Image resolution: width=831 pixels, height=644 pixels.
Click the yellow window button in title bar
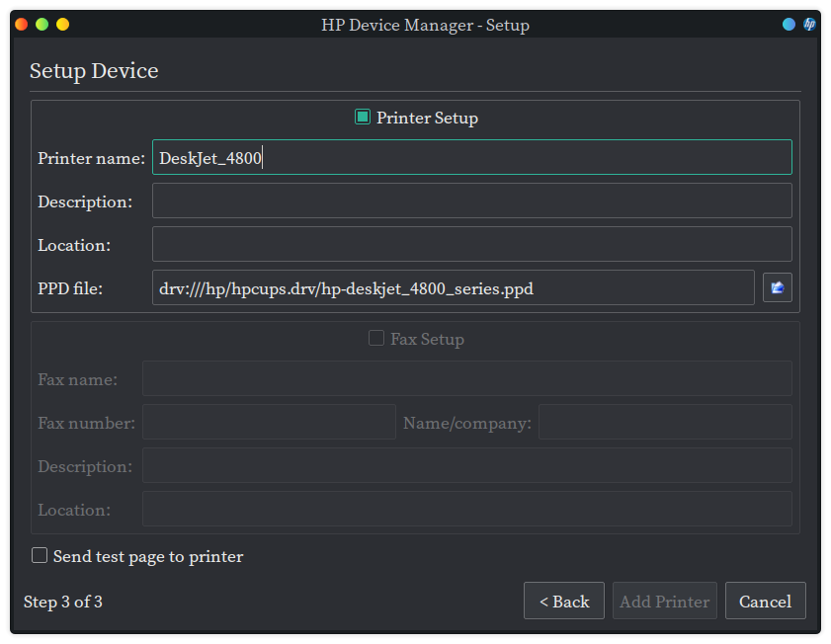click(x=62, y=25)
